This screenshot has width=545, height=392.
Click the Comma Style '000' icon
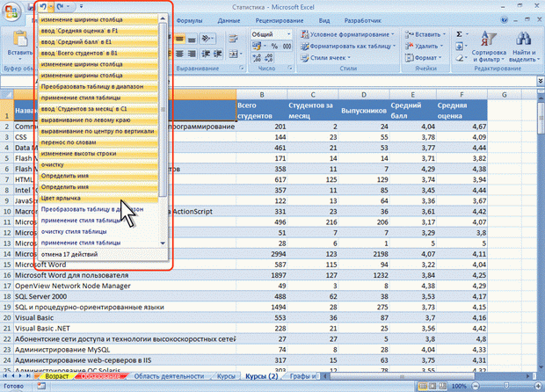(287, 46)
